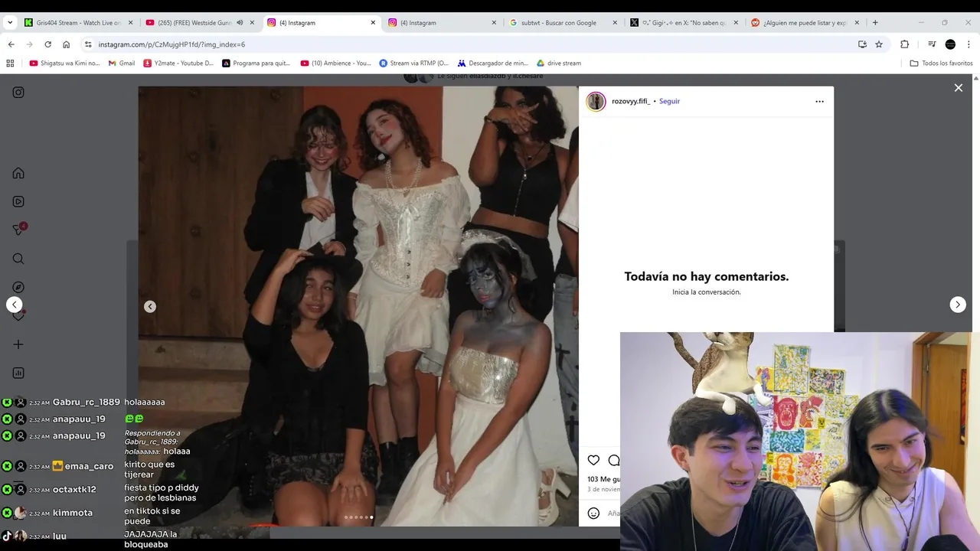Click 'Todavía no hay comentarios.' heading

coord(706,276)
